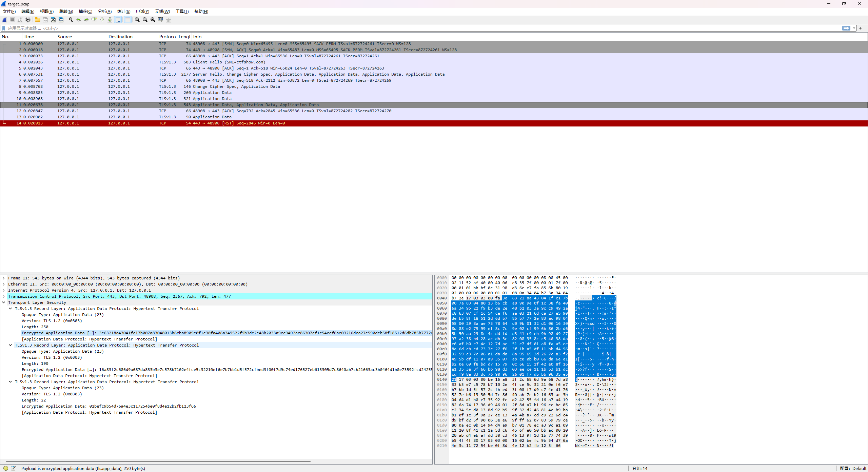868x472 pixels.
Task: Toggle auto-scroll during live capture
Action: point(118,20)
